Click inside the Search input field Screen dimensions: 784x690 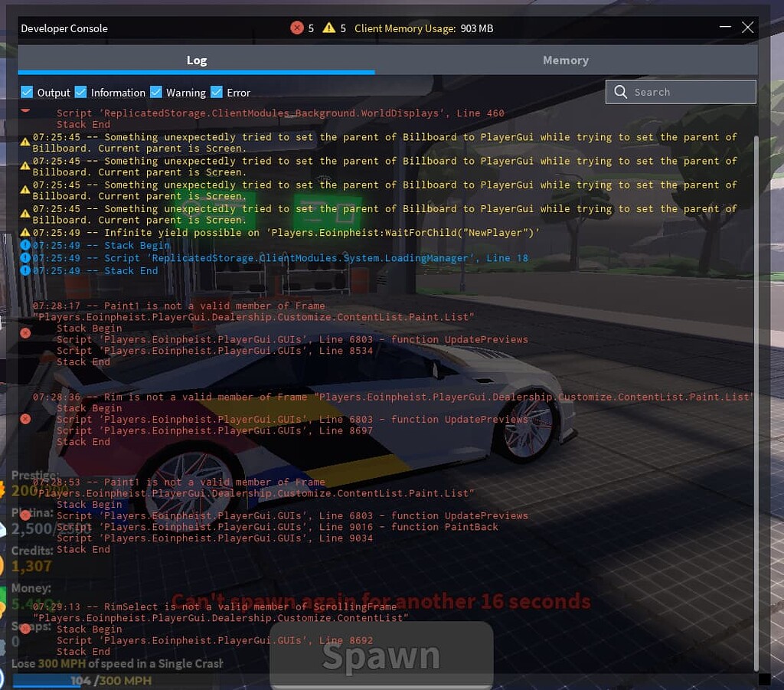(681, 92)
